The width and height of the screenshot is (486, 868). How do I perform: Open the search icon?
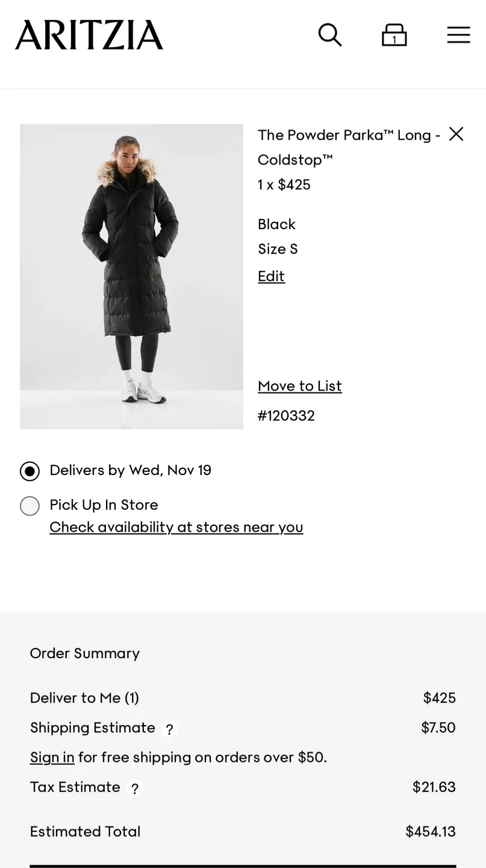click(x=330, y=35)
